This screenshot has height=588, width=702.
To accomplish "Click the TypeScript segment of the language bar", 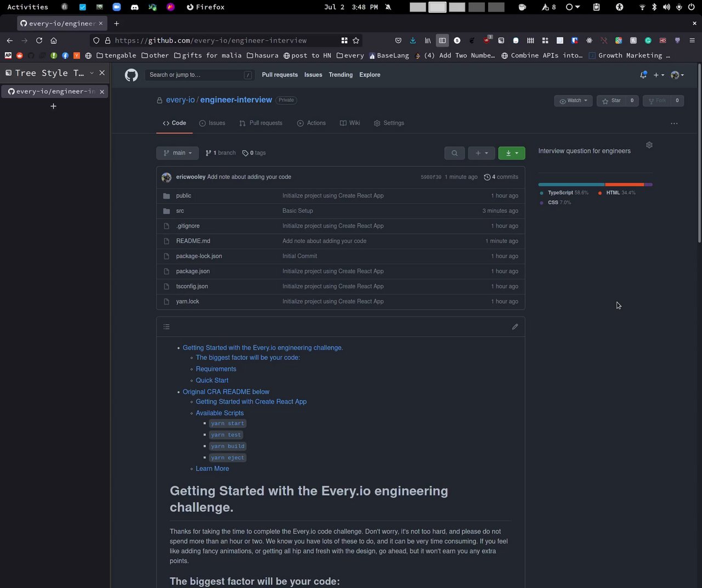I will pos(571,184).
